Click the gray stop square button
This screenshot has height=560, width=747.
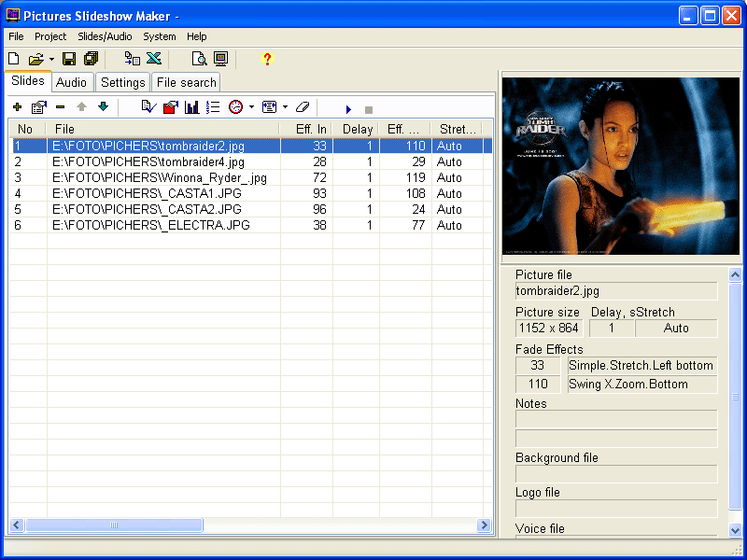tap(368, 110)
